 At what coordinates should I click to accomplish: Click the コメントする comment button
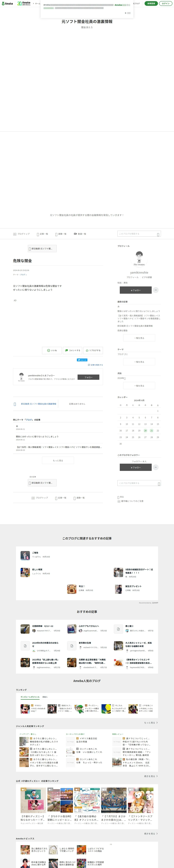pos(72,350)
